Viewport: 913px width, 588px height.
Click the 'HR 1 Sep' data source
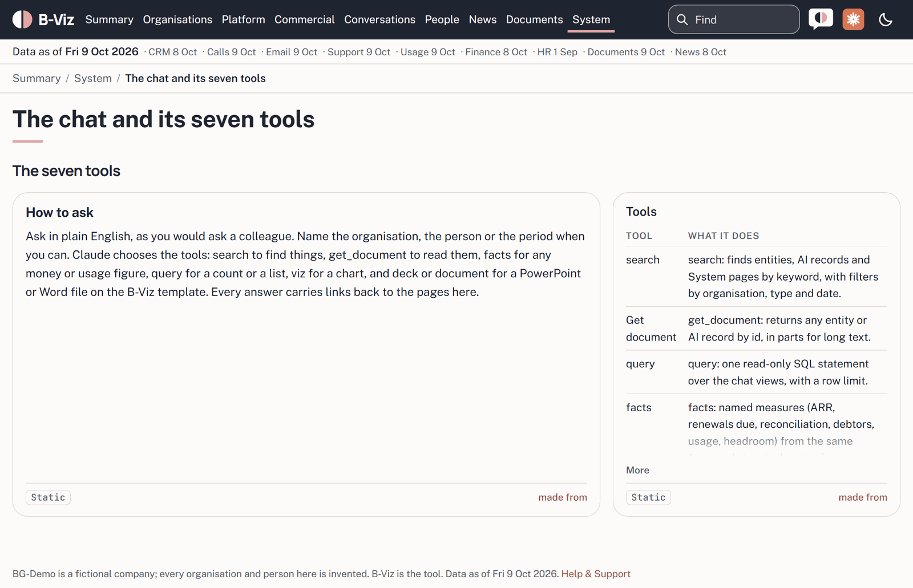(558, 52)
